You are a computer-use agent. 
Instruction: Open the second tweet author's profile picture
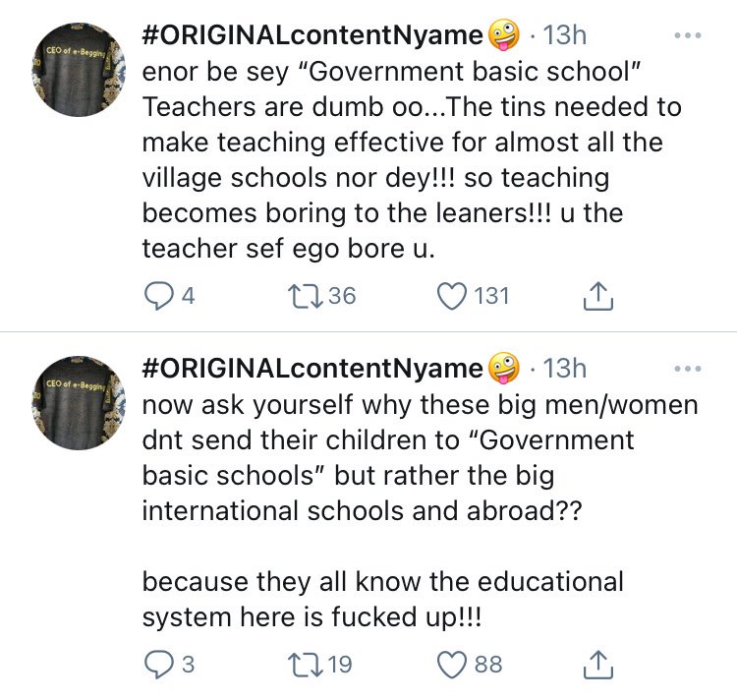pyautogui.click(x=82, y=400)
